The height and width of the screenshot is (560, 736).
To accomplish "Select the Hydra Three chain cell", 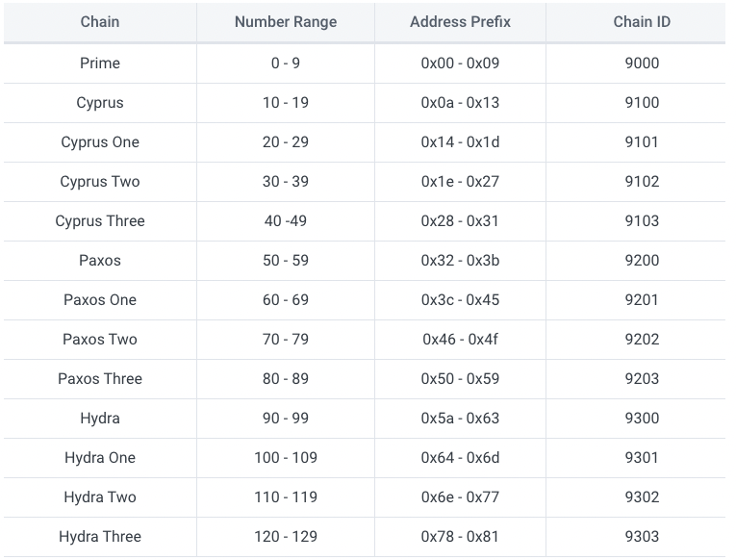I will [100, 537].
